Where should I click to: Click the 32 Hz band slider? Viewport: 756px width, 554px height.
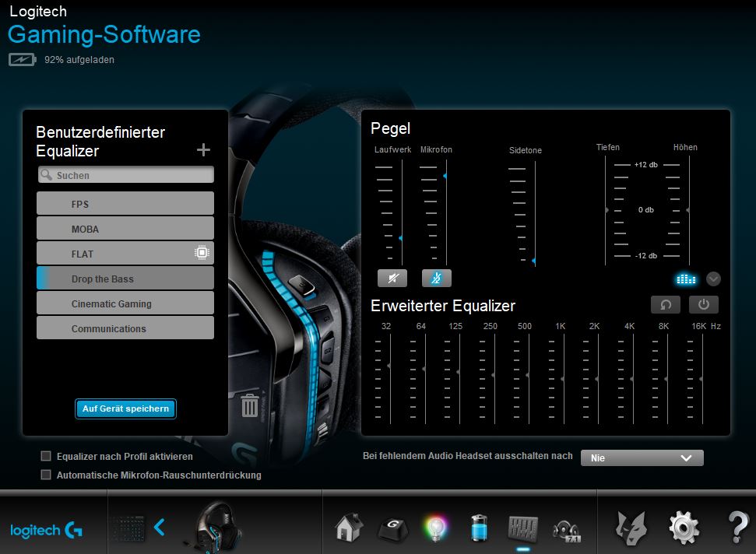coord(389,366)
